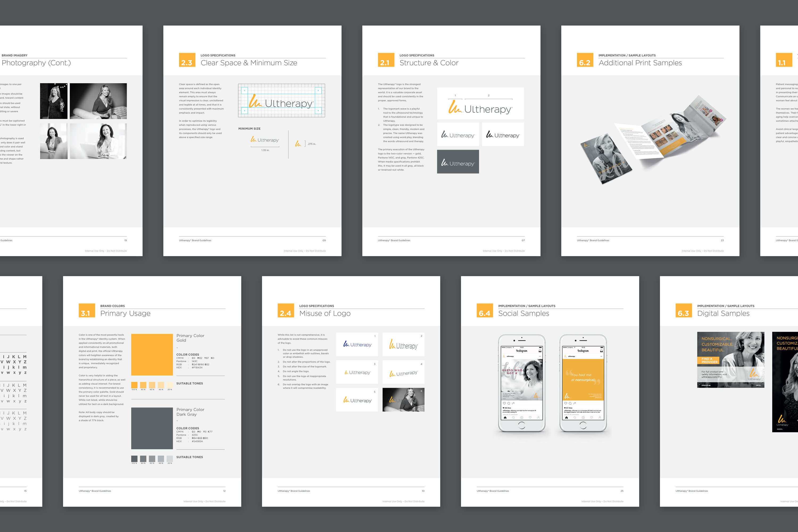Screen dimensions: 798x532
Task: Tap the profile icon in the right phone's bottom bar
Action: (600, 418)
